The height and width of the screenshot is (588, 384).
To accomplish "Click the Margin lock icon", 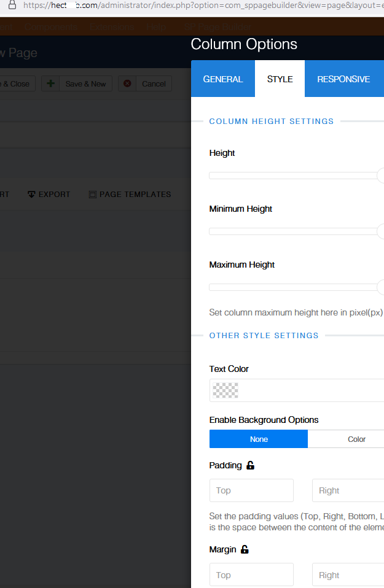I will 245,549.
